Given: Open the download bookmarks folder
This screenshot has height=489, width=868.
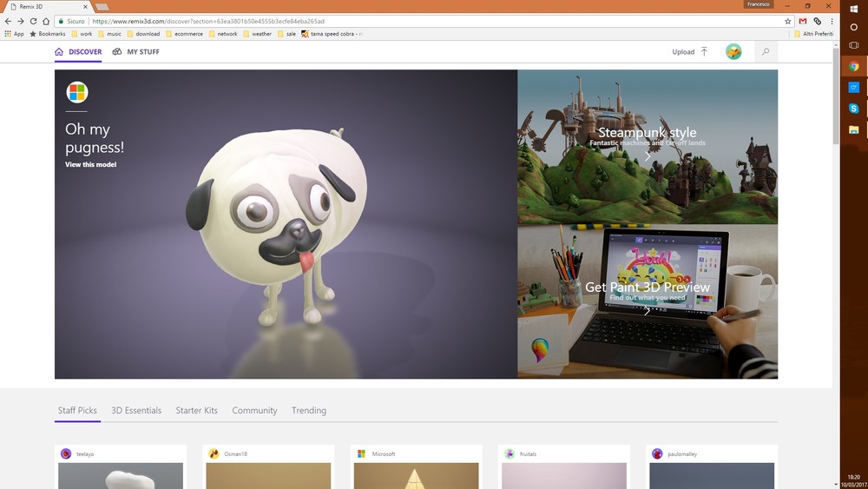Looking at the screenshot, I should click(143, 34).
